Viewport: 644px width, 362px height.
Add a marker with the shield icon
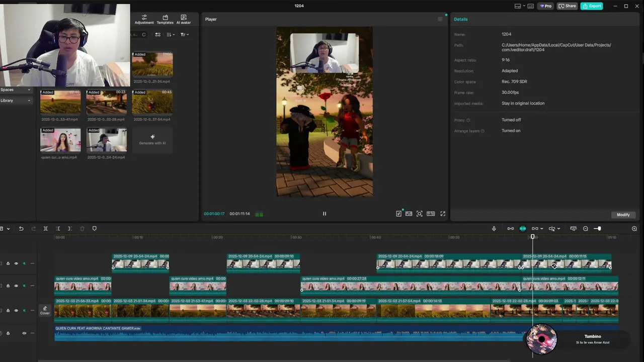tap(94, 229)
